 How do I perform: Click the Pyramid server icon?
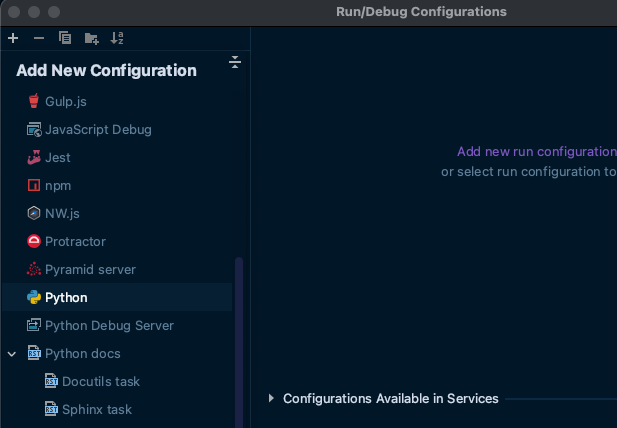click(x=34, y=269)
